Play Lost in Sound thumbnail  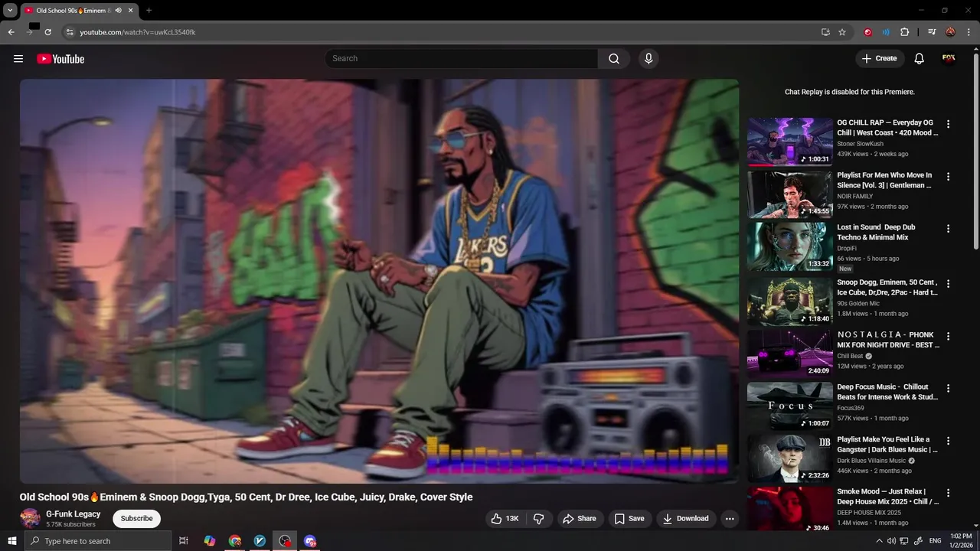[790, 246]
